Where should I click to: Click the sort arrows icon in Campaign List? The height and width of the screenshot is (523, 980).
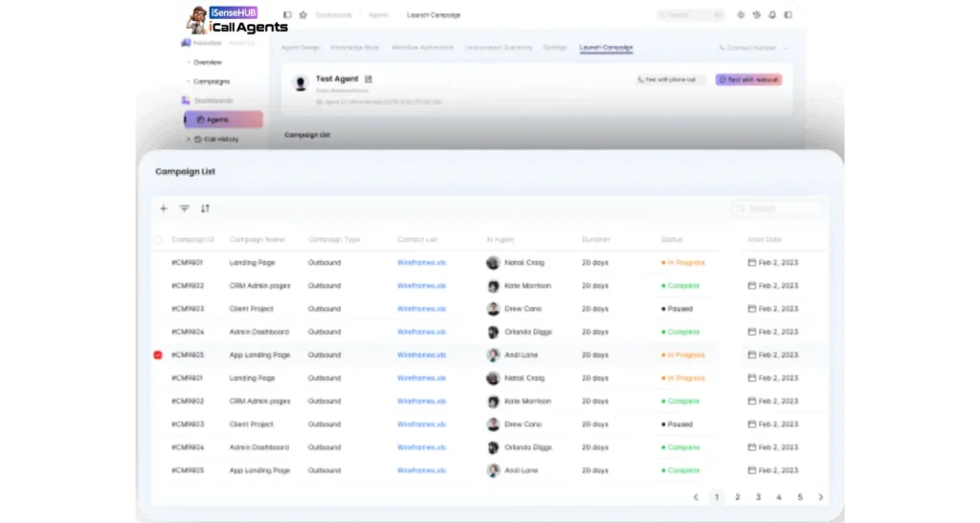tap(205, 208)
